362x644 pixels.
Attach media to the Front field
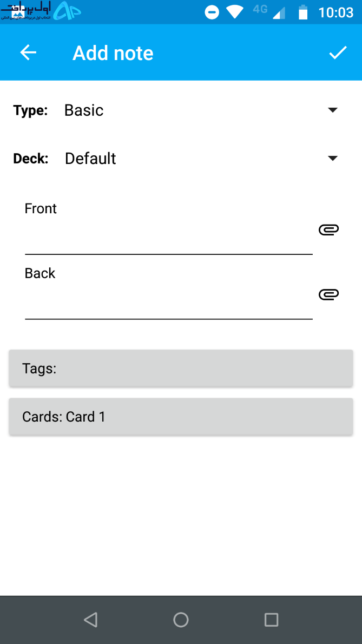[329, 229]
